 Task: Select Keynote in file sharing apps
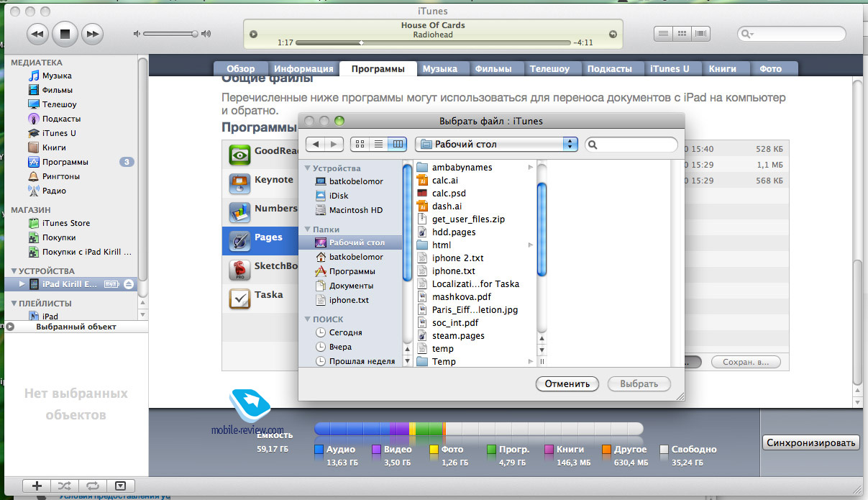click(x=261, y=183)
